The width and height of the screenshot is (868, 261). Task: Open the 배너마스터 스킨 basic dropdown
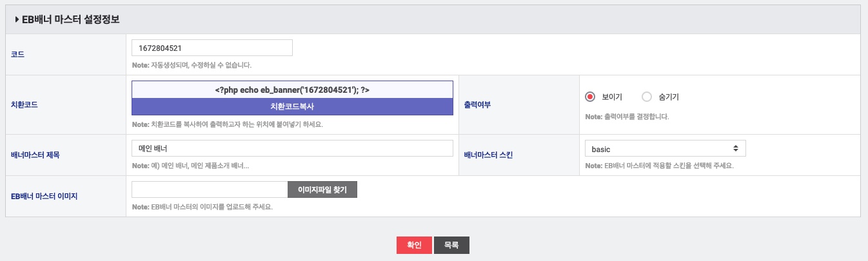pos(665,149)
